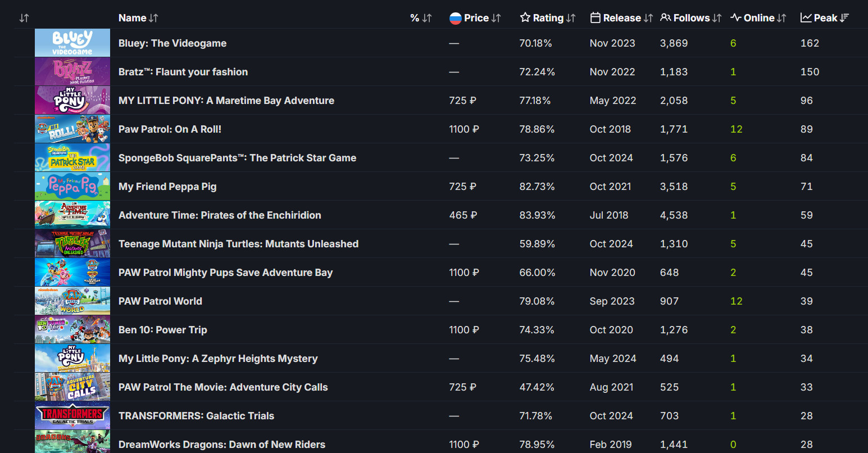Open My Friend Peppa Pig link

(x=167, y=187)
